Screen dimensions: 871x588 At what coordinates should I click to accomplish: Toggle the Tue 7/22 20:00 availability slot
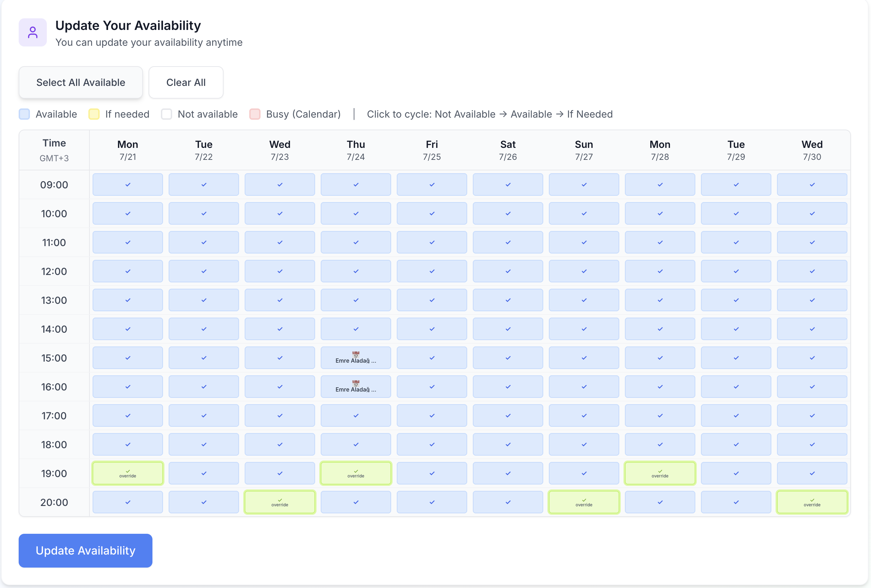tap(203, 502)
